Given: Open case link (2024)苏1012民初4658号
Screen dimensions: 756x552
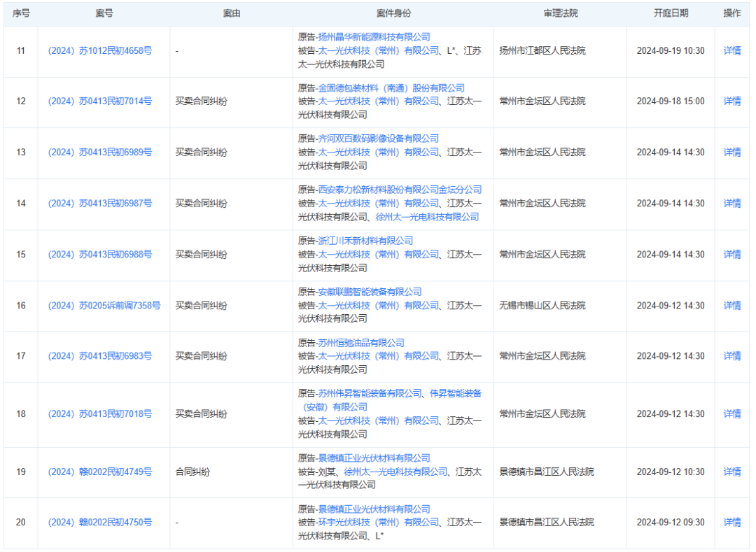Looking at the screenshot, I should 99,51.
